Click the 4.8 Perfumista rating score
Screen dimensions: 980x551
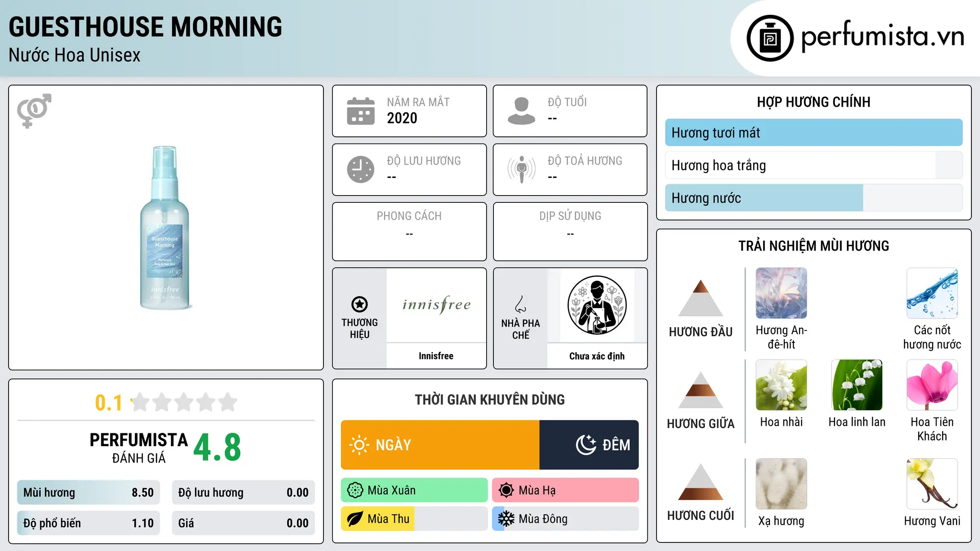[217, 448]
